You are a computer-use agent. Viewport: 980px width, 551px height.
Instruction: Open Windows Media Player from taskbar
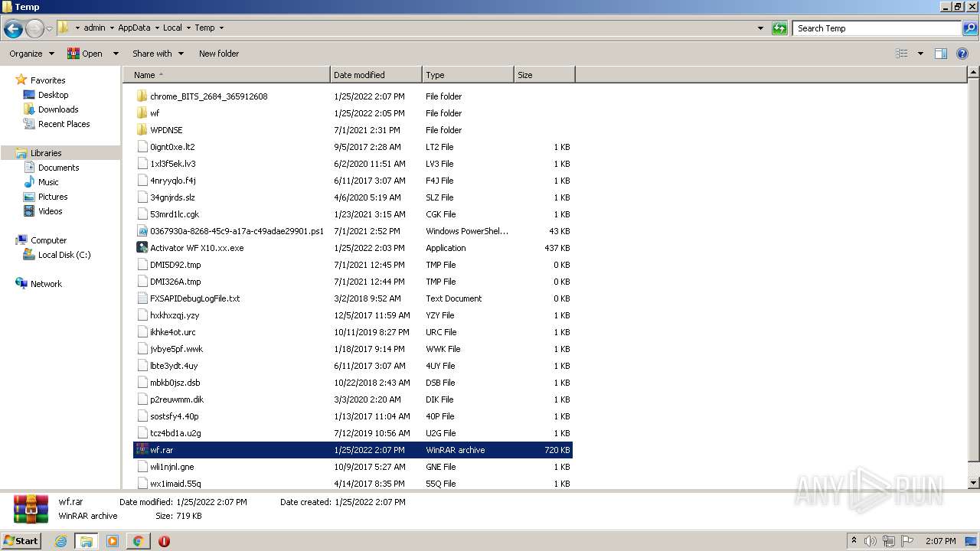coord(113,541)
